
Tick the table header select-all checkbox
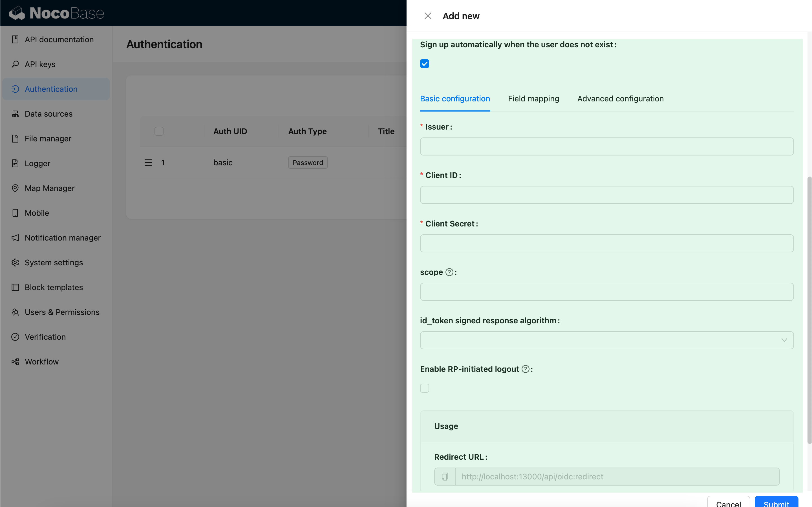[x=159, y=131]
